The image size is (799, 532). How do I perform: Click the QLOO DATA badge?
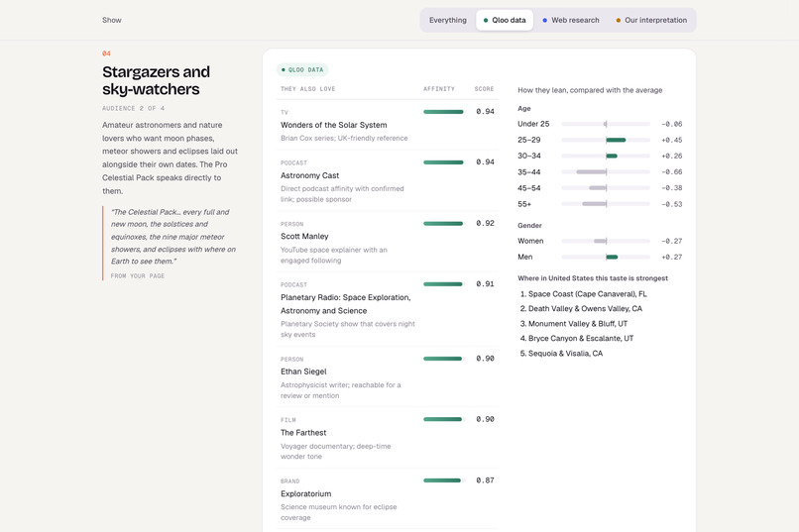click(x=302, y=69)
